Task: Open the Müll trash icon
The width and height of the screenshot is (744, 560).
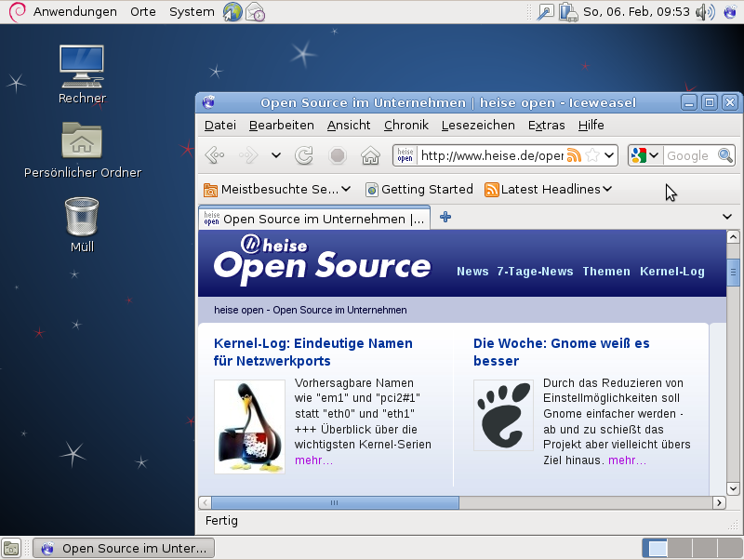Action: pyautogui.click(x=82, y=225)
